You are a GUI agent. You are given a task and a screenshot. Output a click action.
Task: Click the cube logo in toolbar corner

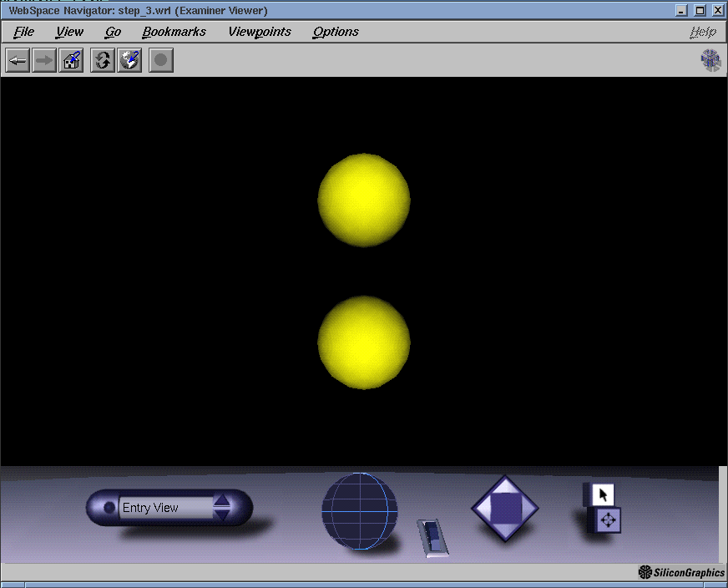coord(710,60)
